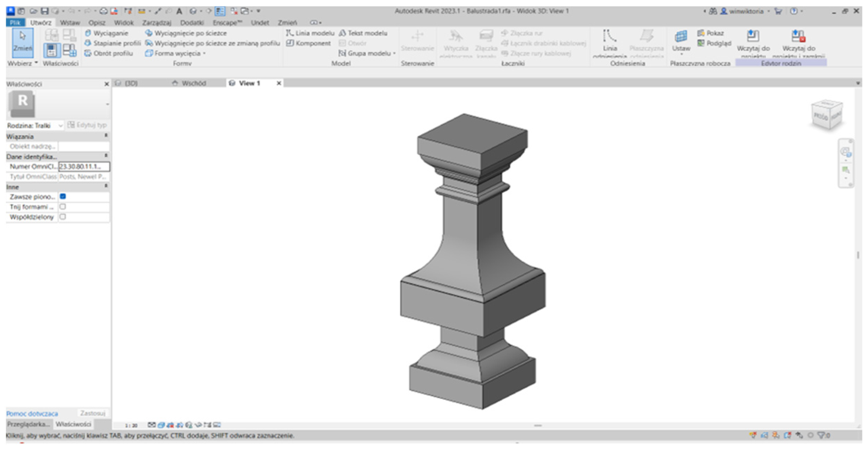Click the Numer OmniClass input field
The width and height of the screenshot is (868, 449).
coord(84,166)
